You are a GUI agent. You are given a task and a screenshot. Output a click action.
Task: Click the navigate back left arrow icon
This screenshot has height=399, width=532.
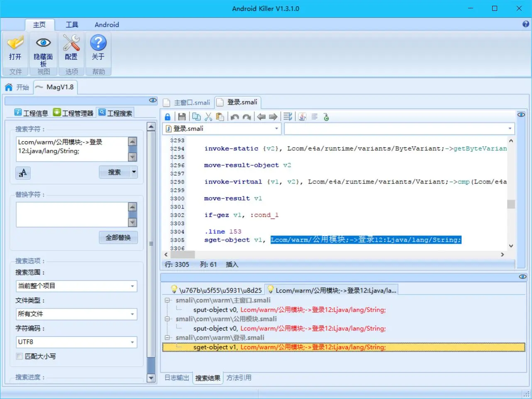click(x=261, y=117)
